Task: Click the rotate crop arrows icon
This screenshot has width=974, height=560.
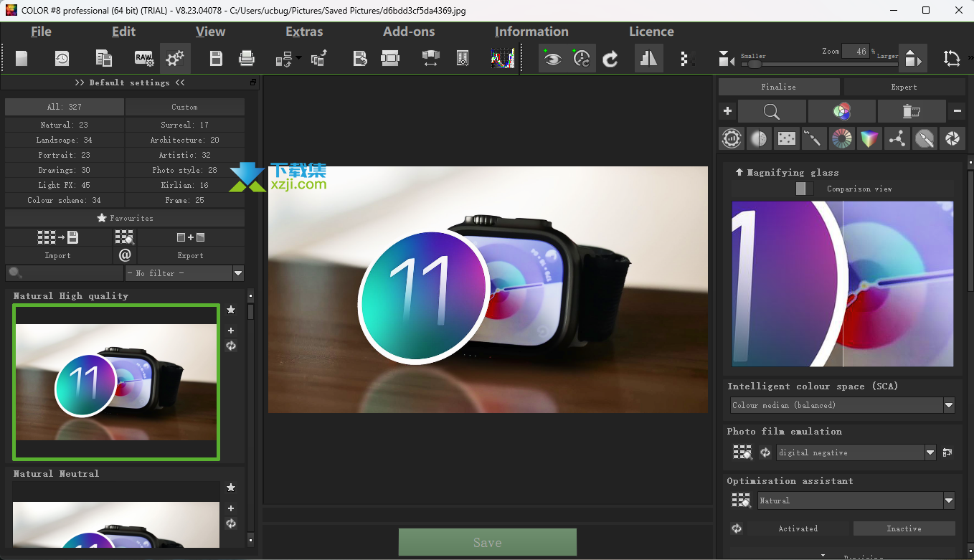Action: pos(952,59)
